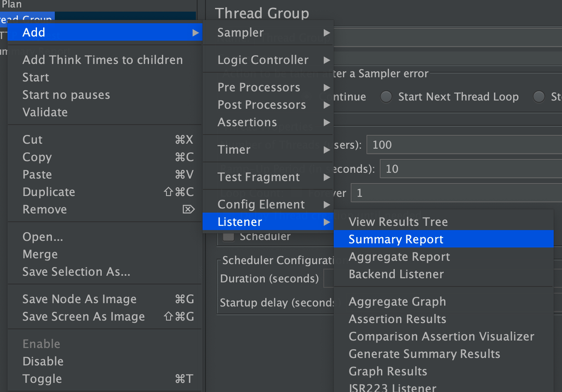The width and height of the screenshot is (562, 392).
Task: Select the Summary Report listener
Action: tap(396, 239)
